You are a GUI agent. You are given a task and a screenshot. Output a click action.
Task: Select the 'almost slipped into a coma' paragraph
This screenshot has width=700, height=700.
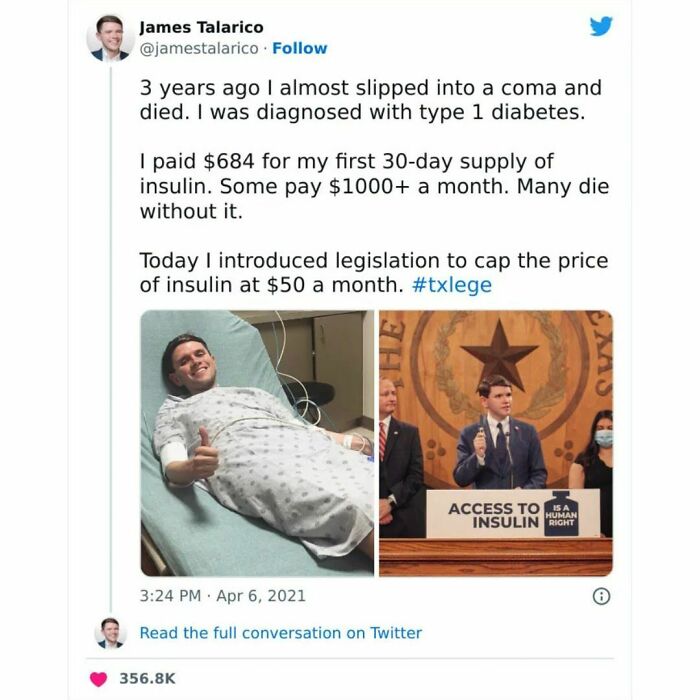(371, 100)
